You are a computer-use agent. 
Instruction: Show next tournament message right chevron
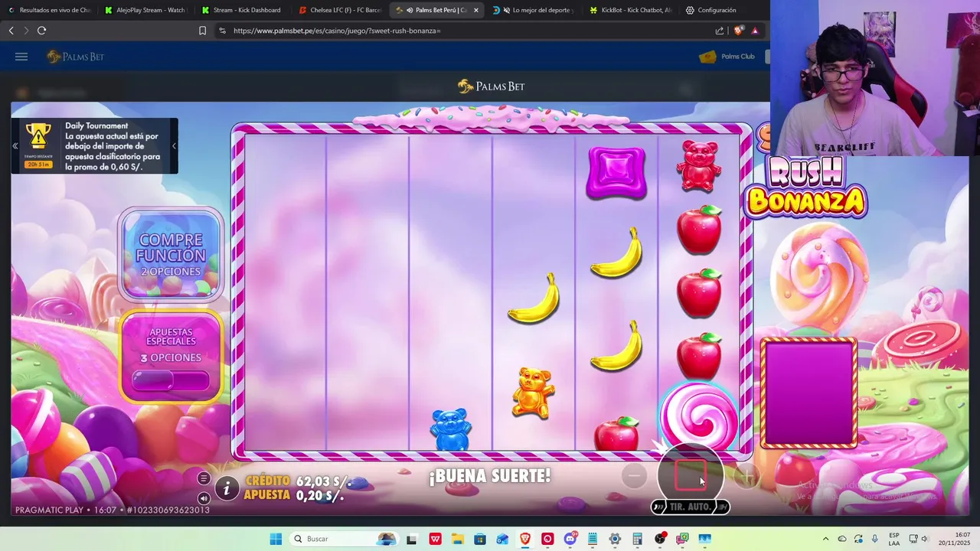(x=174, y=145)
